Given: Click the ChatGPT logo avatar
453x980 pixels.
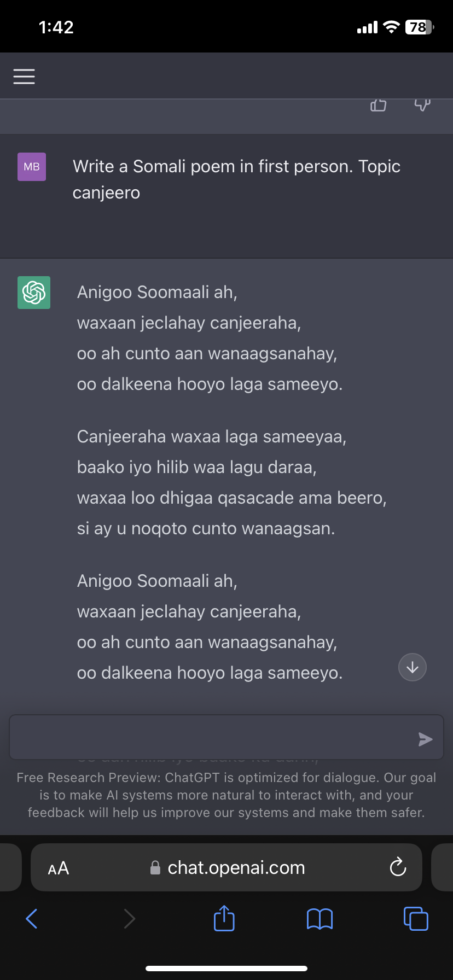Looking at the screenshot, I should (34, 293).
